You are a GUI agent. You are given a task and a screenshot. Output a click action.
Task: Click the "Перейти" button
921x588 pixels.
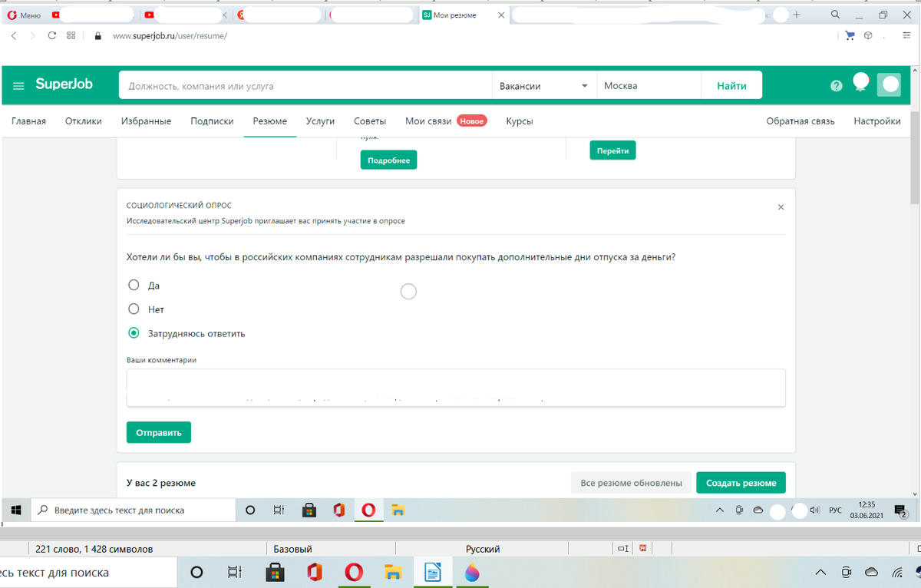612,150
